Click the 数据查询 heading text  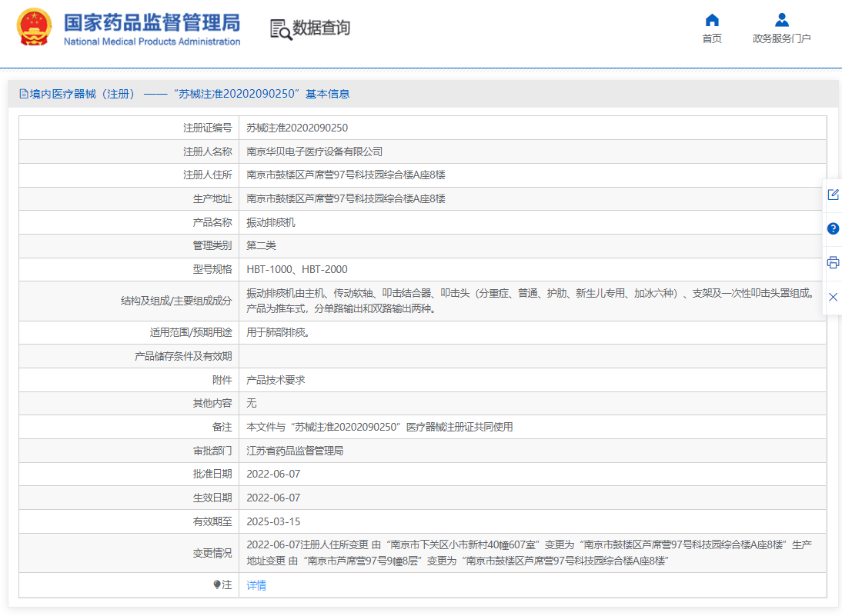pos(321,28)
